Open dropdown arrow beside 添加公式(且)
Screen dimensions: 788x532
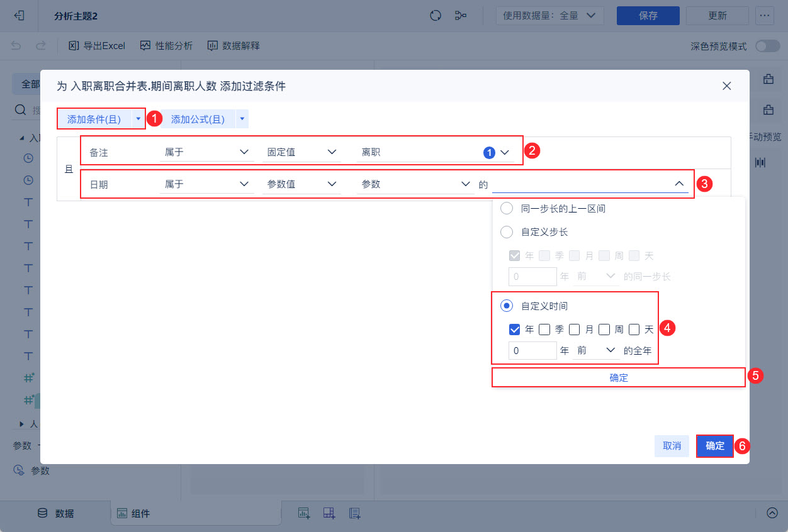coord(242,119)
